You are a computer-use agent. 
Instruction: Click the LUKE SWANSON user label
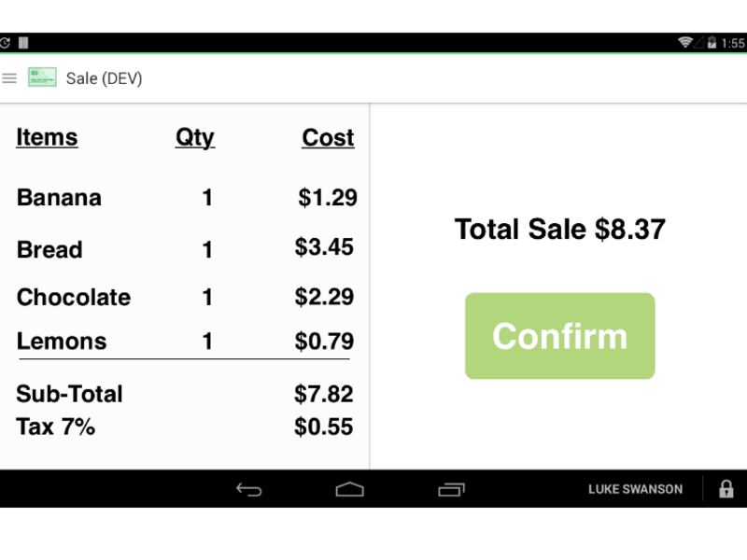635,489
